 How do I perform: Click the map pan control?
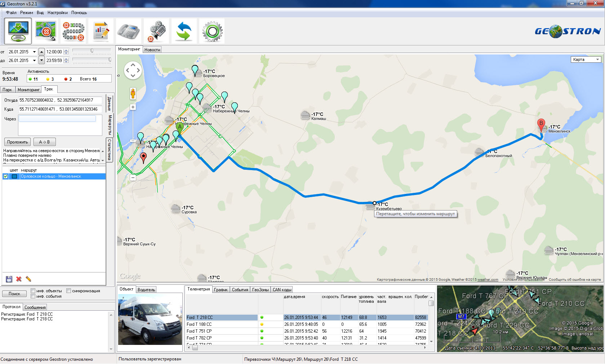click(x=133, y=70)
